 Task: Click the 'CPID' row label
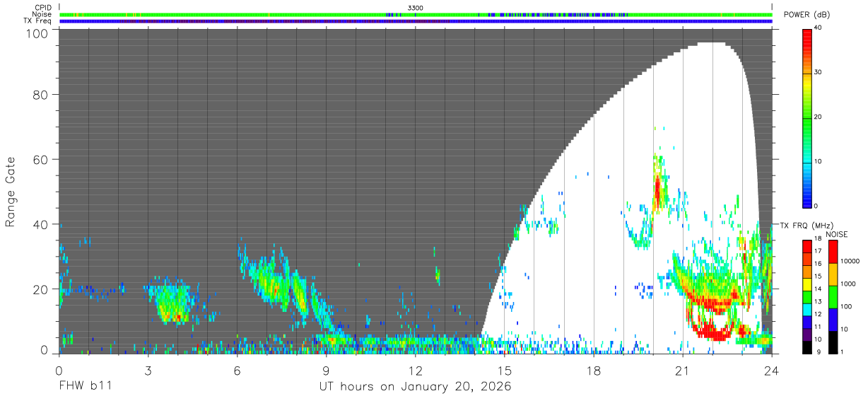[x=42, y=8]
